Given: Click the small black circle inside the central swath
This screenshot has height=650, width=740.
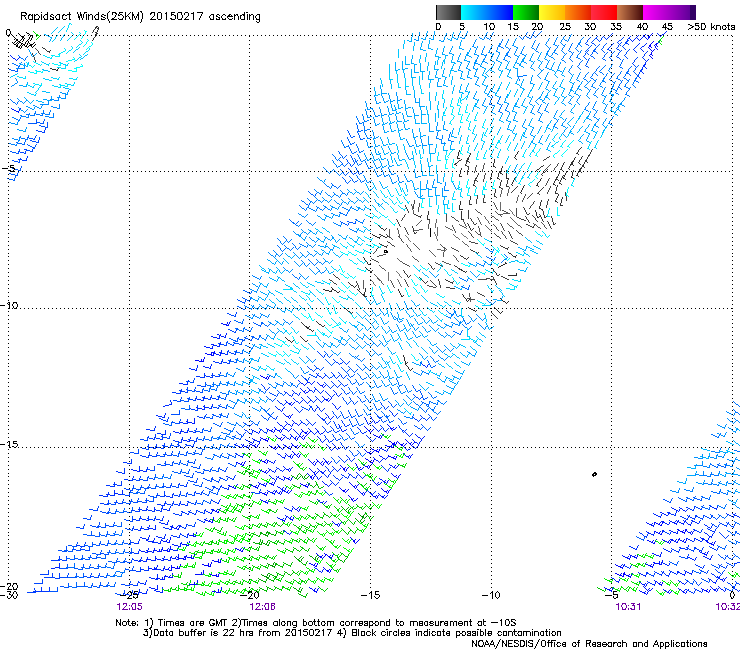Looking at the screenshot, I should [x=386, y=252].
